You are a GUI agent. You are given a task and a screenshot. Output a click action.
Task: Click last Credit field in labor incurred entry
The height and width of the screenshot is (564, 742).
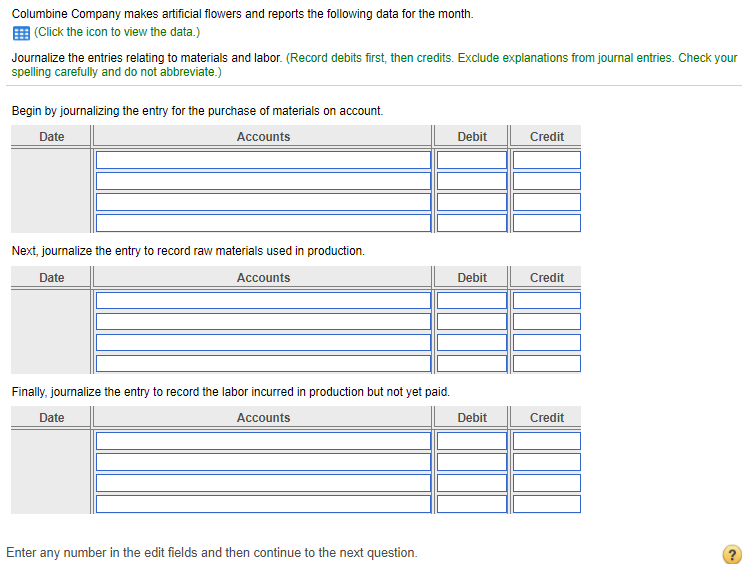pos(546,504)
